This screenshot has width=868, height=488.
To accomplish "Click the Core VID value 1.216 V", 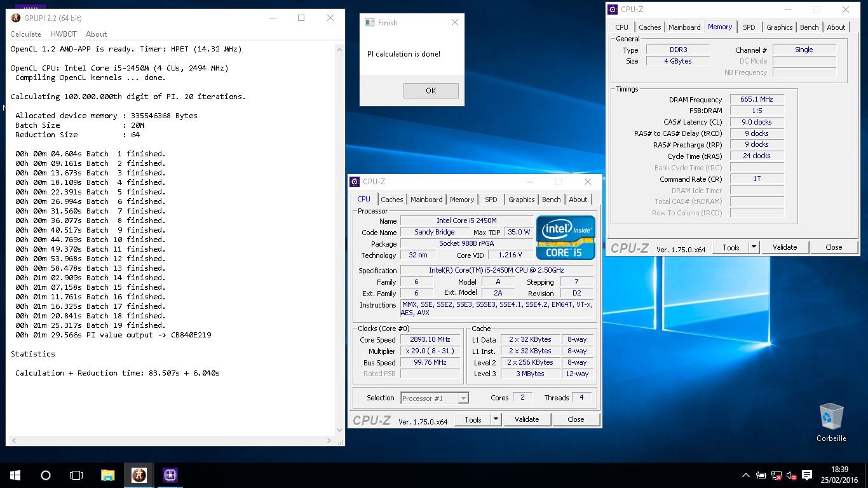I will click(510, 255).
